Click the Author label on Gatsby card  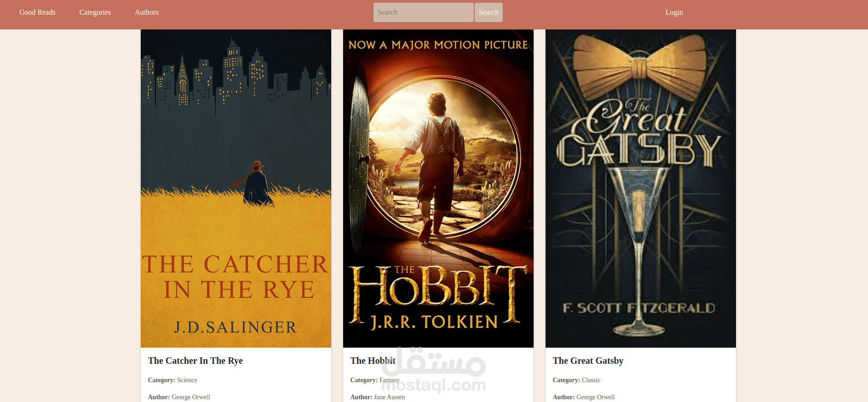[x=563, y=397]
